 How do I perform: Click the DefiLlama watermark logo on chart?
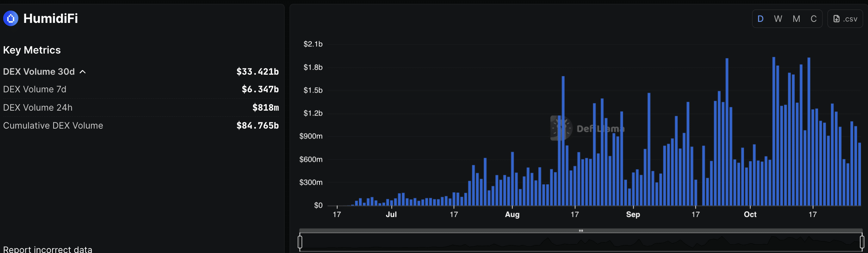[x=561, y=128]
